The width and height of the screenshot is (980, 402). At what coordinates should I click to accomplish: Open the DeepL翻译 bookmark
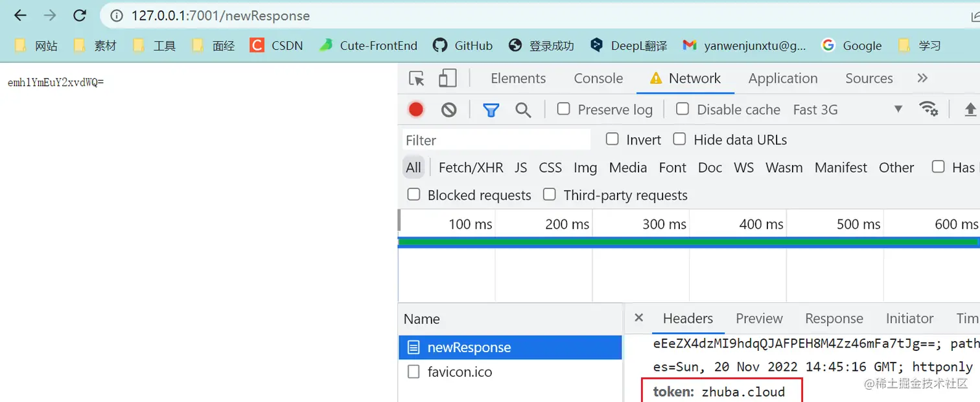628,45
